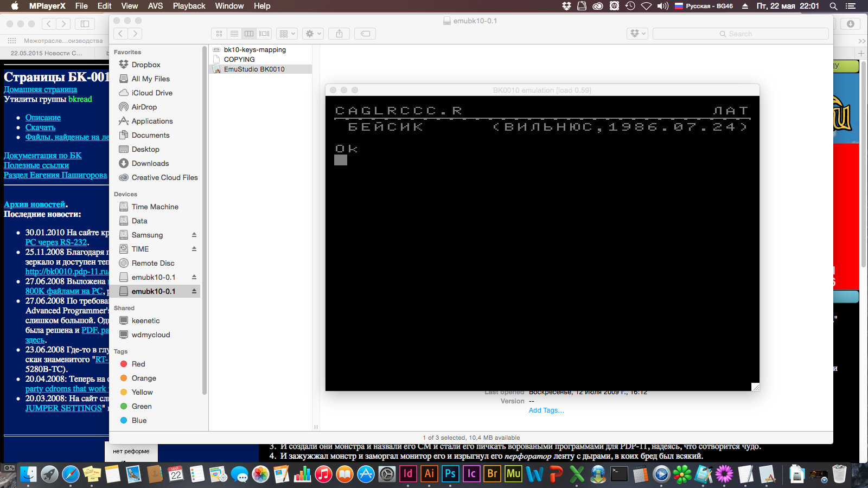The width and height of the screenshot is (868, 488).
Task: Select the Red tag
Action: coord(138,364)
